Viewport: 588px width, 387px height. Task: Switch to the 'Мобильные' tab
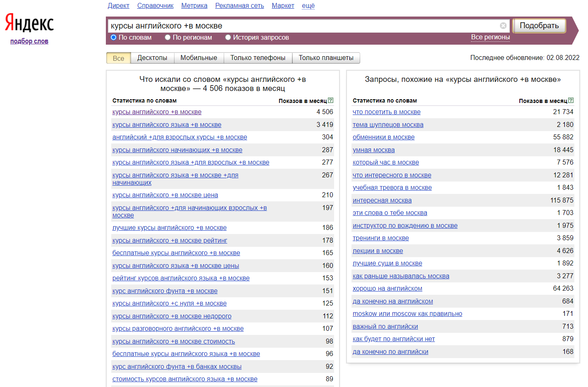coord(198,58)
